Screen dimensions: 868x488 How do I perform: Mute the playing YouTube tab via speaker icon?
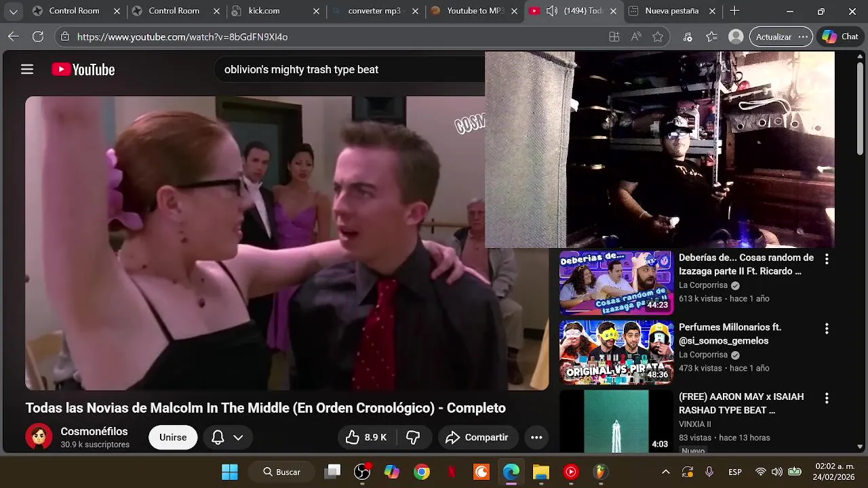tap(552, 11)
